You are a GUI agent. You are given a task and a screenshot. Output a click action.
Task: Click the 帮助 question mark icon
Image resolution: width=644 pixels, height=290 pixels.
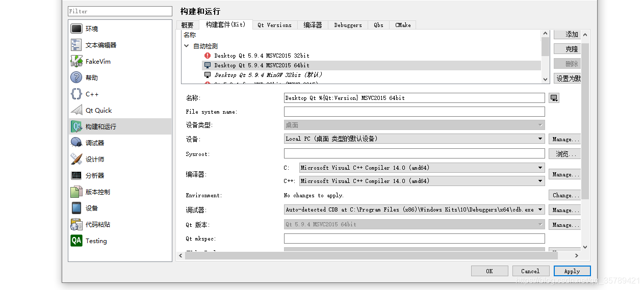pyautogui.click(x=76, y=77)
